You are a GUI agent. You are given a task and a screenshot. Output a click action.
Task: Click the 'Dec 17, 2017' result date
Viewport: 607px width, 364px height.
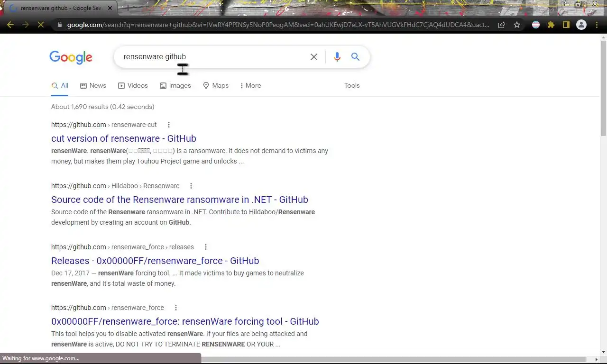pos(70,273)
